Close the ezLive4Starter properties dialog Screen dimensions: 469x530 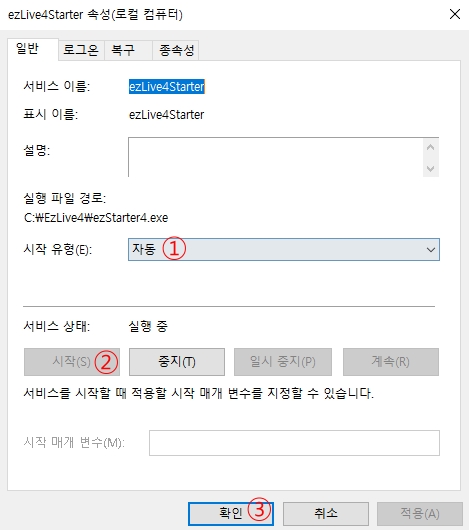click(455, 14)
